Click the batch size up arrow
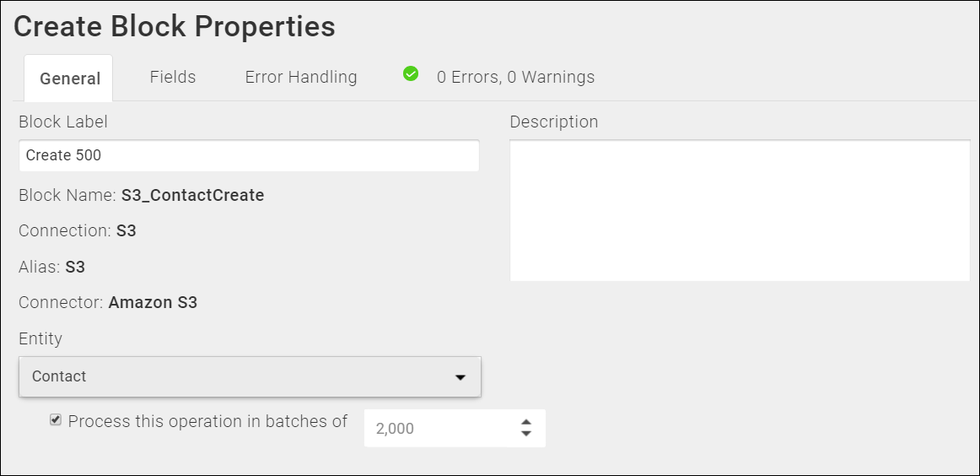This screenshot has height=476, width=980. click(526, 422)
